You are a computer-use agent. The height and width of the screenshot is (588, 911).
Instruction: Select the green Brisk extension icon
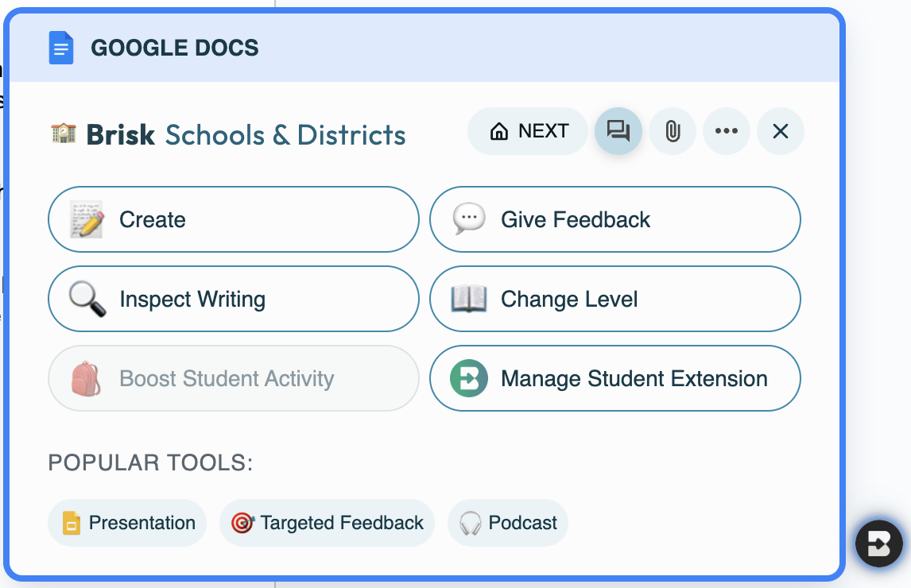click(470, 378)
